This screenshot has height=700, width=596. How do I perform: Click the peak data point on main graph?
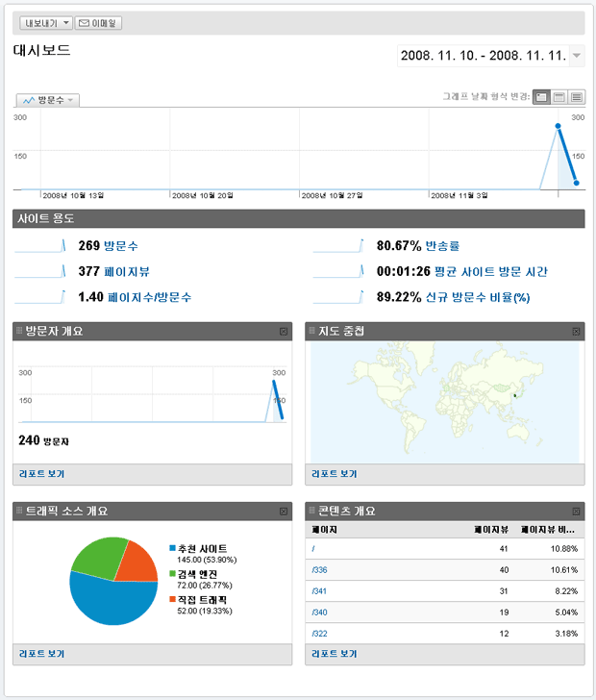pos(558,126)
